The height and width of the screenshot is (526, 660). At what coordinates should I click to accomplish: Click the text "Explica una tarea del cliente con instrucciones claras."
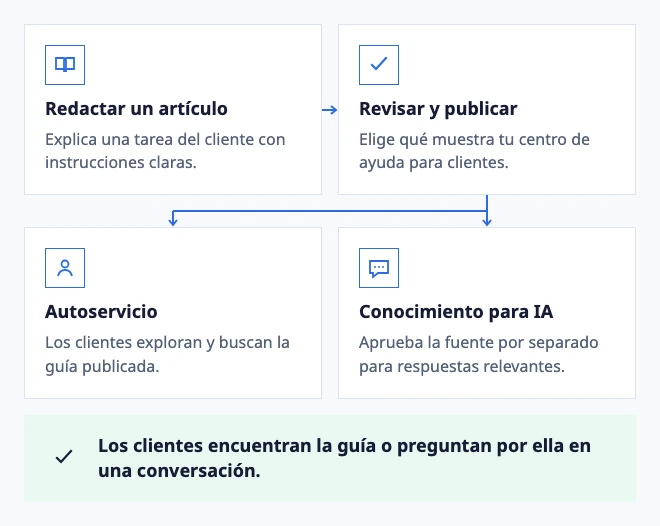tap(165, 151)
